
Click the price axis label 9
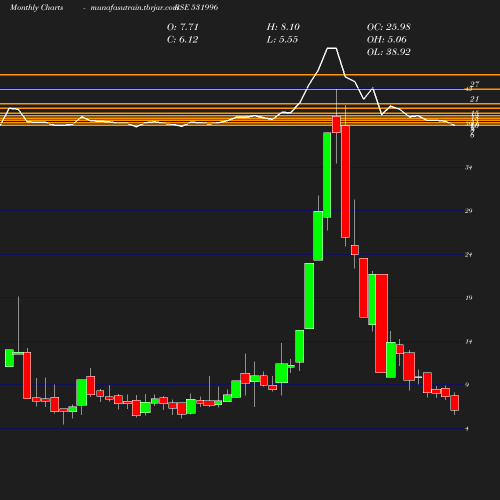point(467,385)
